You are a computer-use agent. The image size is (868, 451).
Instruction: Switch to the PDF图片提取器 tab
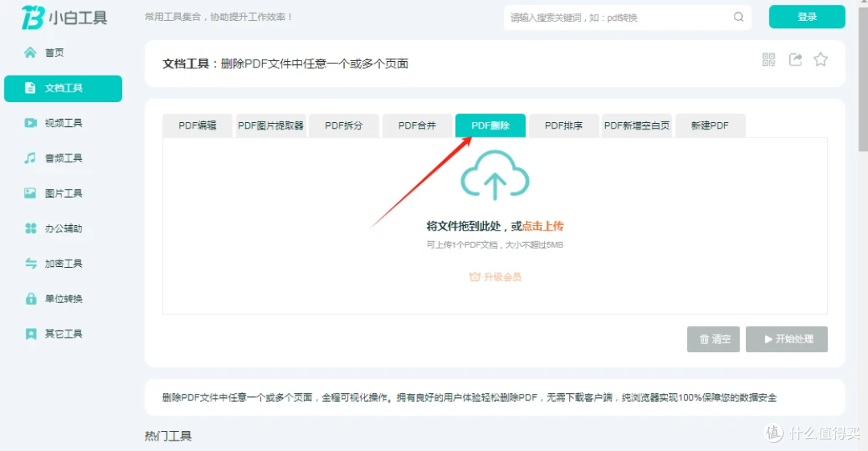tap(271, 125)
